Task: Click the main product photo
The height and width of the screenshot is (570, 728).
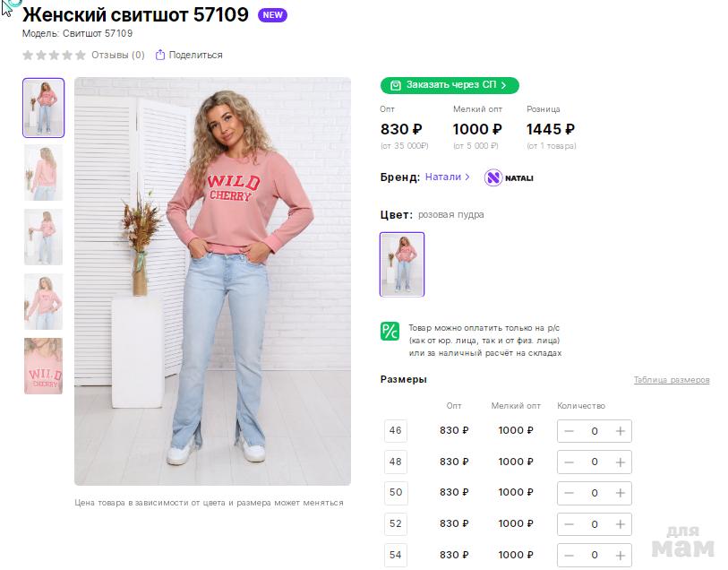Action: click(212, 281)
